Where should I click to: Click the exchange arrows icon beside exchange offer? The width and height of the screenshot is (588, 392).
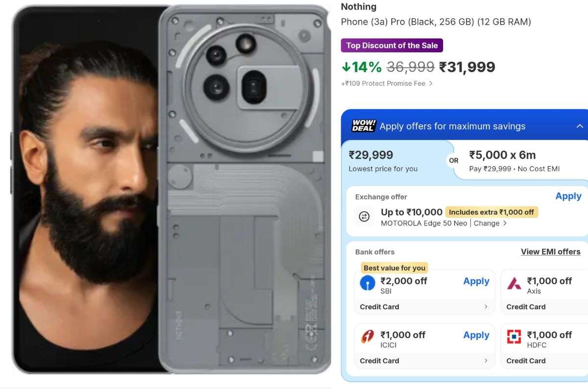(363, 217)
